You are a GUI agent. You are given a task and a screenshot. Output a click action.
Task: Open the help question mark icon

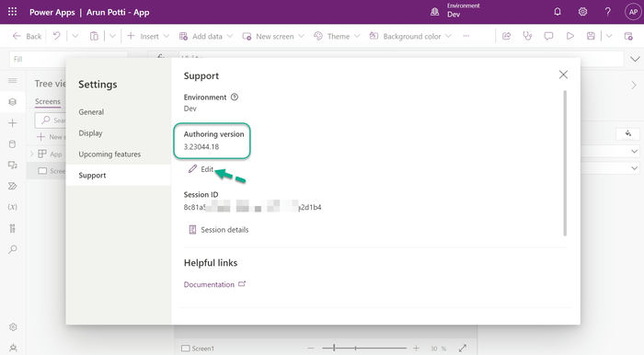(607, 11)
